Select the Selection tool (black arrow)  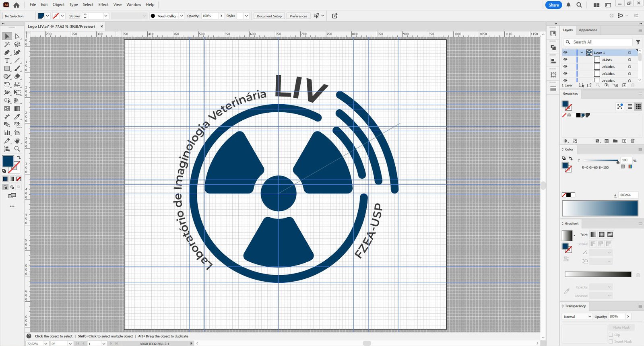pos(7,36)
